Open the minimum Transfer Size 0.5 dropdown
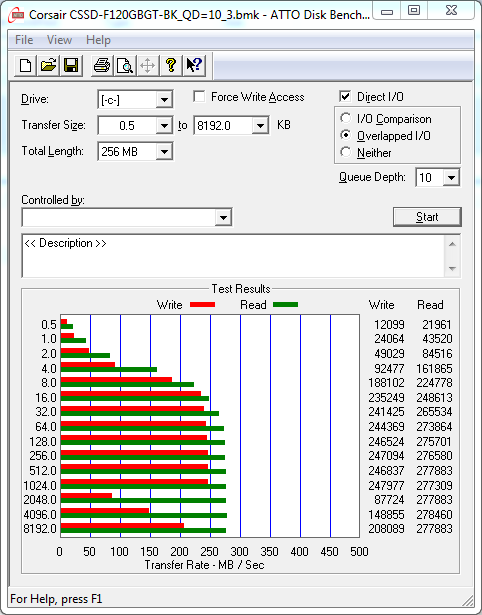This screenshot has width=482, height=615. coord(164,126)
